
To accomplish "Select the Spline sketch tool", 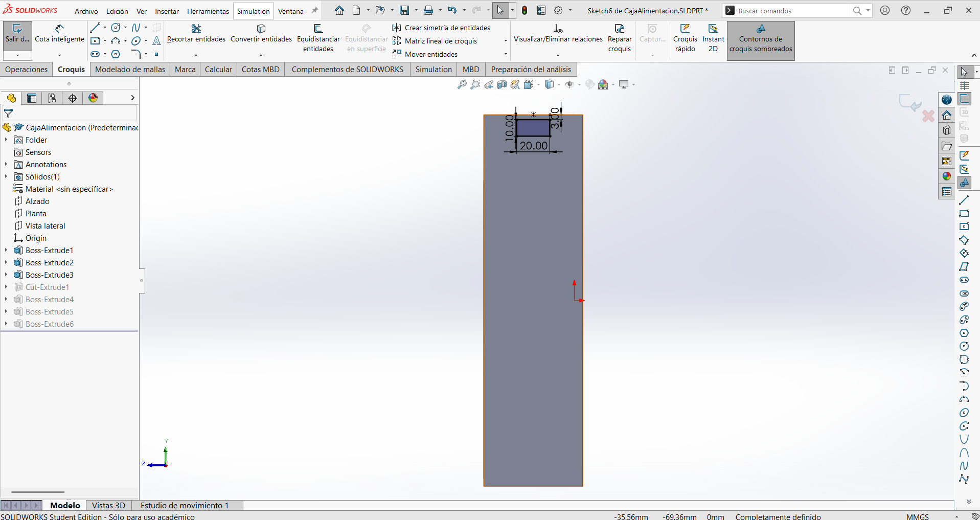I will tap(136, 28).
